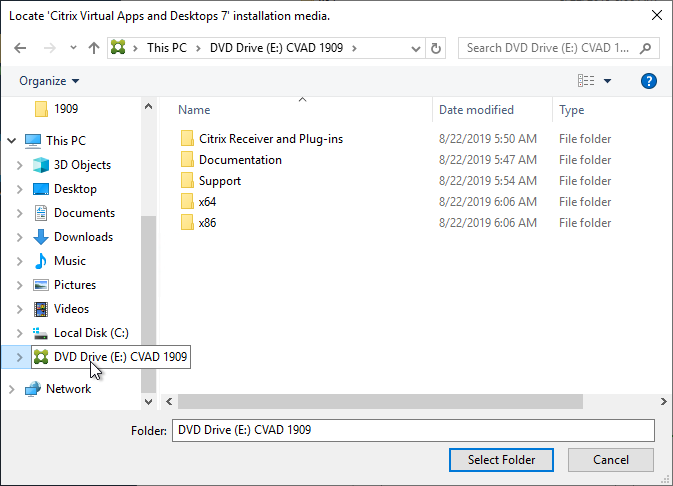Image resolution: width=673 pixels, height=486 pixels.
Task: Select the Downloads folder icon in sidebar
Action: tap(41, 237)
